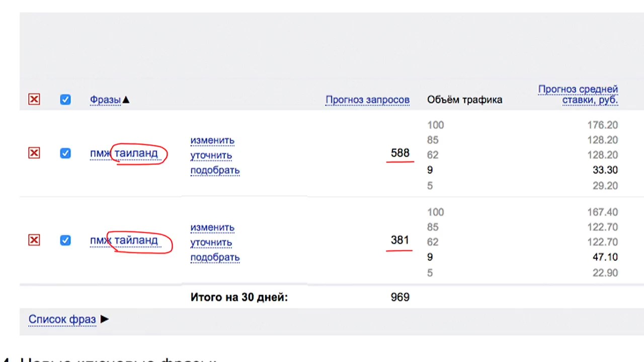Uncheck the checkbox for 'пмж тайланд'
The height and width of the screenshot is (362, 644).
coord(65,240)
